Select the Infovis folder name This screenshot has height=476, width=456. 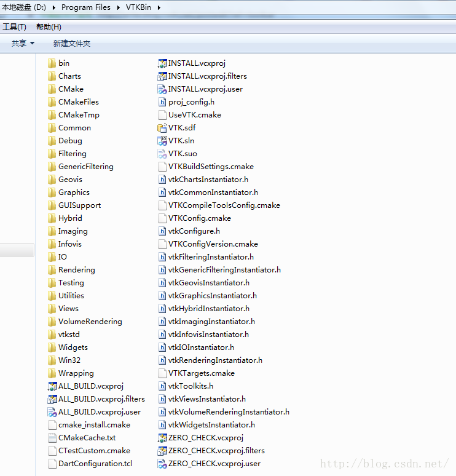point(70,244)
